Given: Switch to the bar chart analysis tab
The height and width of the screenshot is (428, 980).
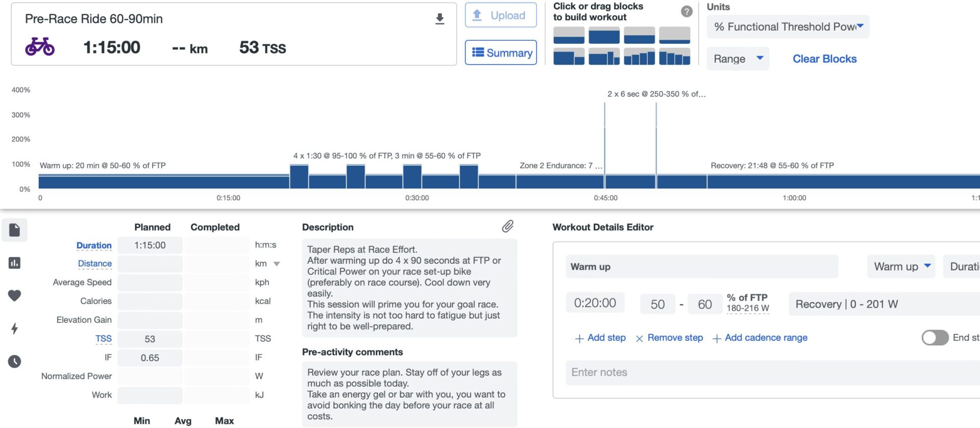Looking at the screenshot, I should click(x=14, y=263).
